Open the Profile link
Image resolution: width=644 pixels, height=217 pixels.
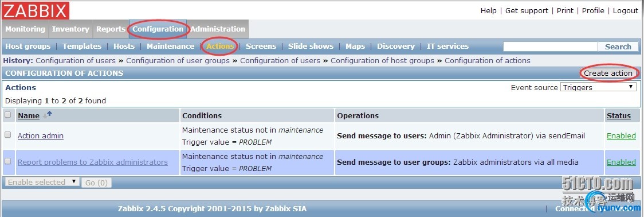click(593, 11)
